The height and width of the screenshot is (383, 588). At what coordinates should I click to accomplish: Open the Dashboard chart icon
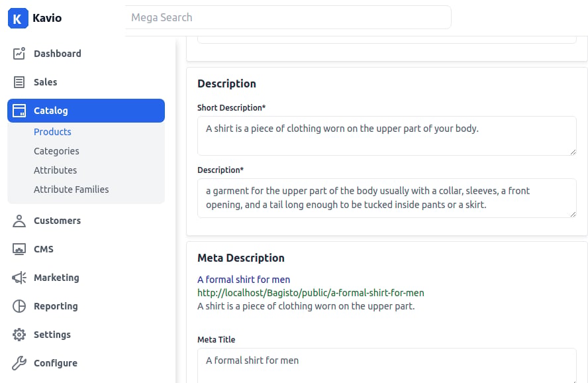click(19, 54)
